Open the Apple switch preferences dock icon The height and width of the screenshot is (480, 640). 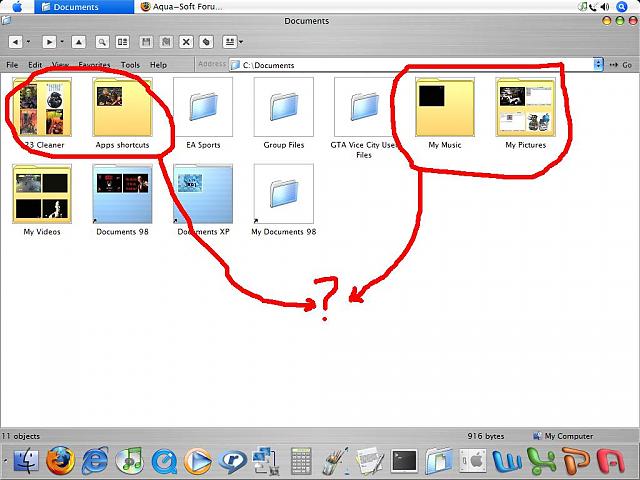[473, 461]
